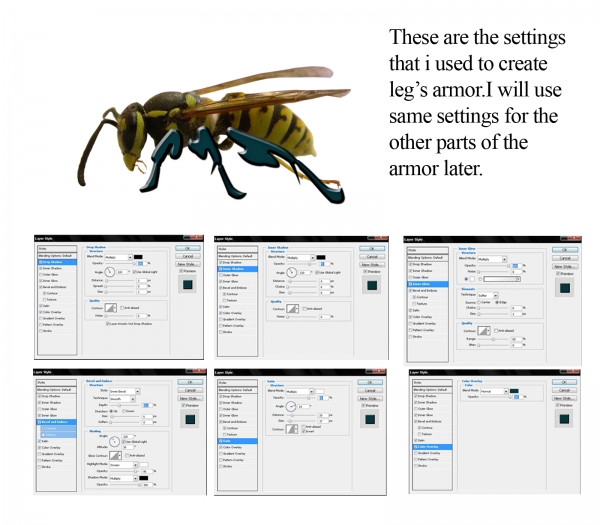Click black Shadow Mode color swatch in Bevel dialog
This screenshot has width=600, height=525.
(144, 478)
